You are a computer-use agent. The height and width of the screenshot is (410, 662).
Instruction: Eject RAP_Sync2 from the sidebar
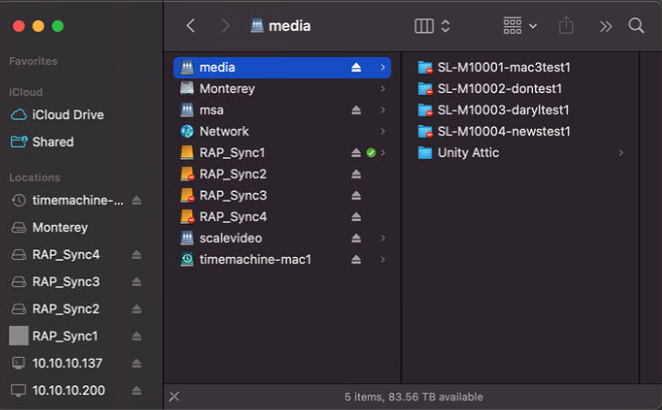(x=136, y=309)
